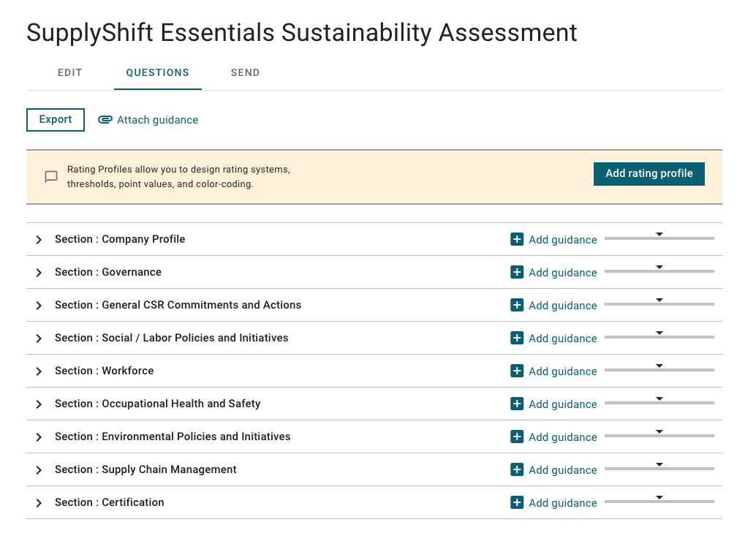Switch to the EDIT tab
Screen dimensions: 756x544
[70, 73]
